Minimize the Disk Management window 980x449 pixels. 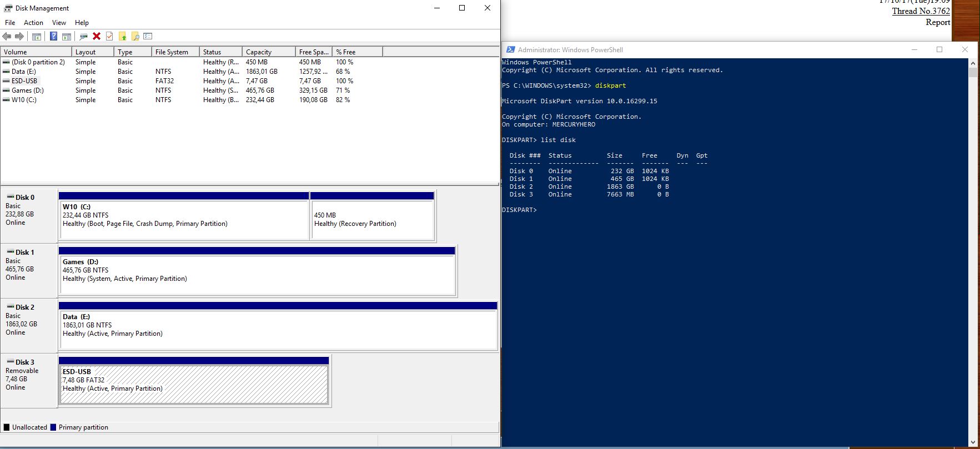(x=437, y=8)
